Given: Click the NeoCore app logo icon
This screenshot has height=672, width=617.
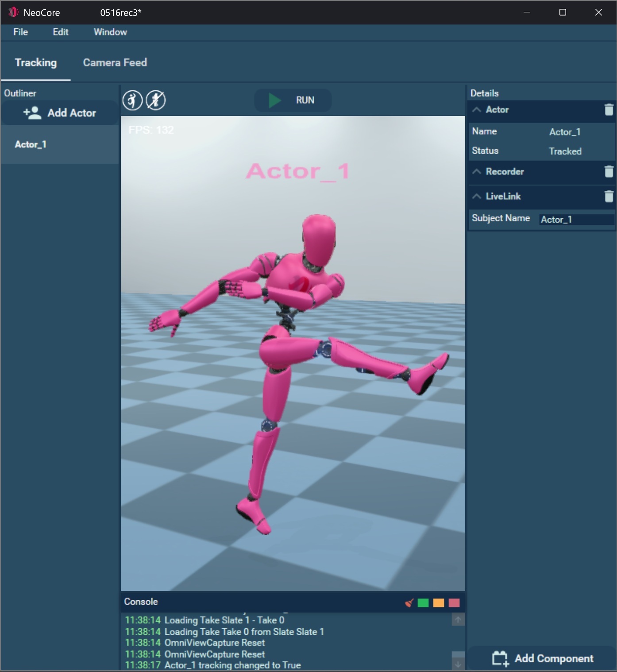Looking at the screenshot, I should (x=13, y=12).
